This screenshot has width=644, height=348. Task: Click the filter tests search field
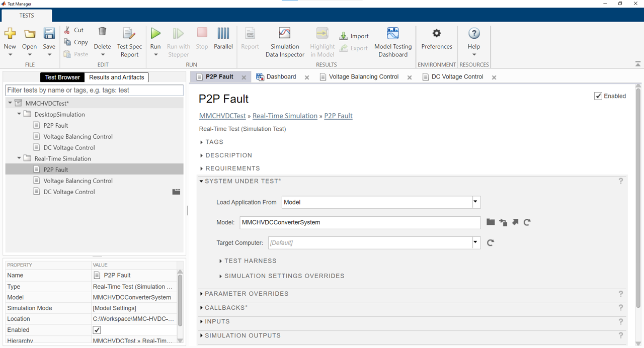pyautogui.click(x=94, y=91)
